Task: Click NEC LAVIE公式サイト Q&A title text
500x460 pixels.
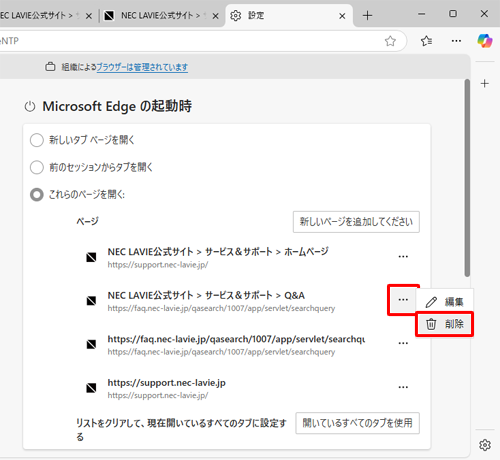Action: 206,295
